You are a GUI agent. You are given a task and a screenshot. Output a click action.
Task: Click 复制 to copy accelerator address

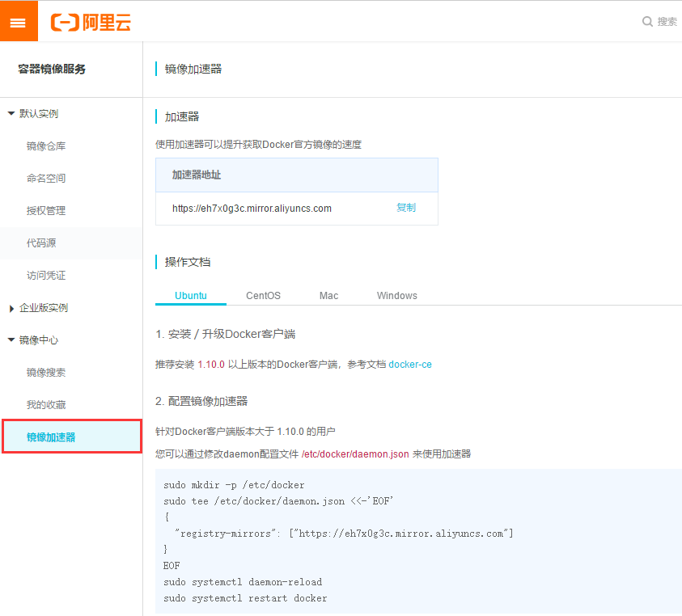(x=406, y=208)
